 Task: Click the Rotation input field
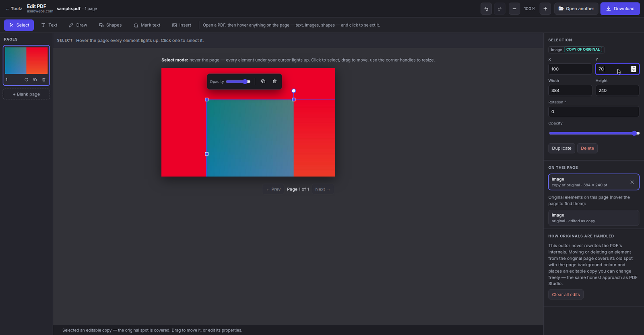coord(594,112)
